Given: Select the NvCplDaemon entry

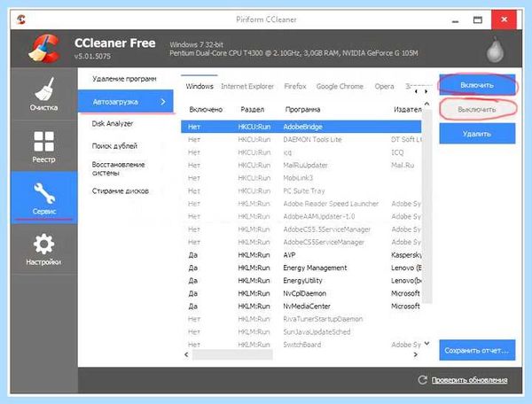Looking at the screenshot, I should 301,293.
